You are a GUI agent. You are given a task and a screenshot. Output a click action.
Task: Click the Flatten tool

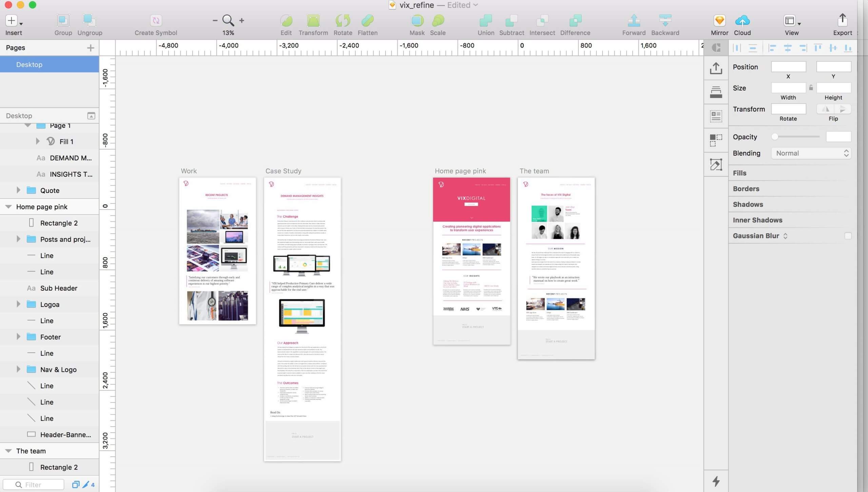click(367, 23)
